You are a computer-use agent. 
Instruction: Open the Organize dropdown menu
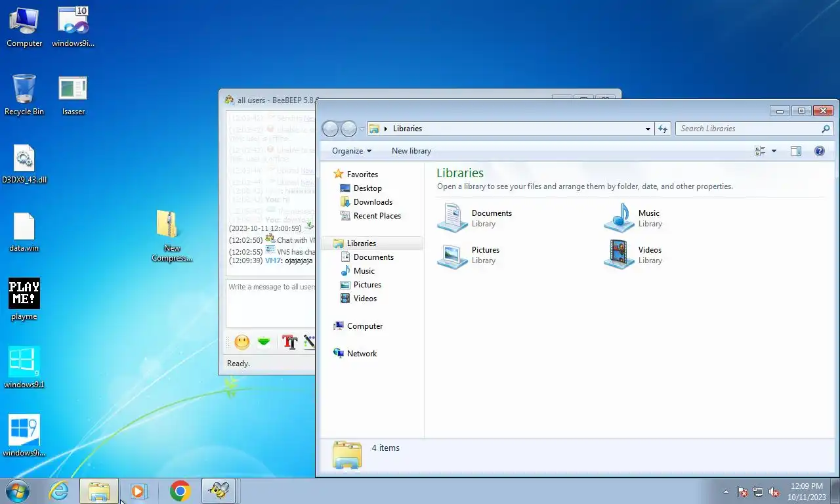(x=352, y=151)
